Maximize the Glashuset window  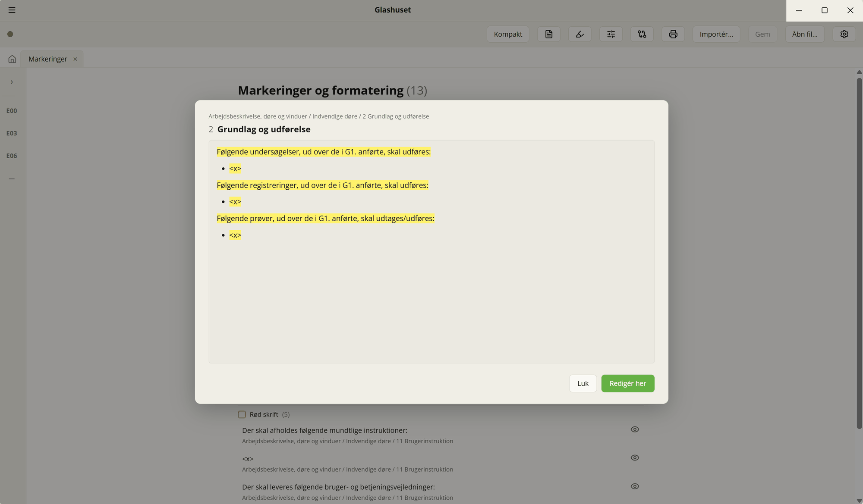click(824, 10)
